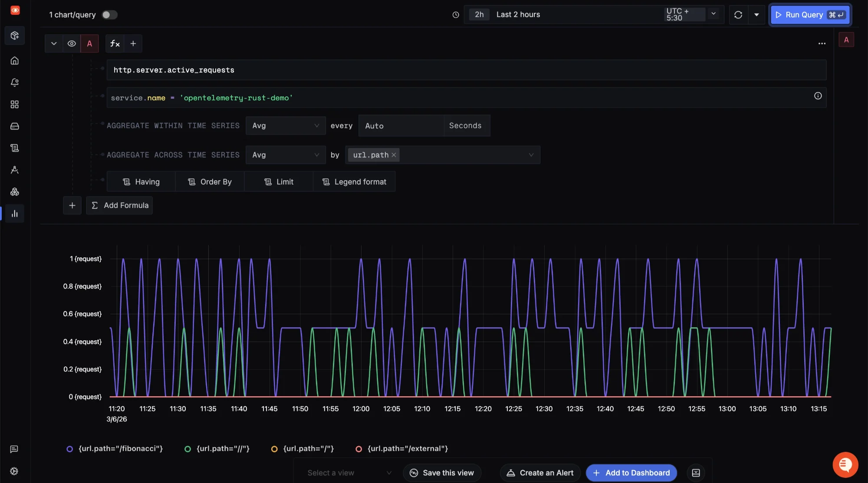Viewport: 868px width, 483px height.
Task: Select the database storage icon in the sidebar
Action: point(15,126)
